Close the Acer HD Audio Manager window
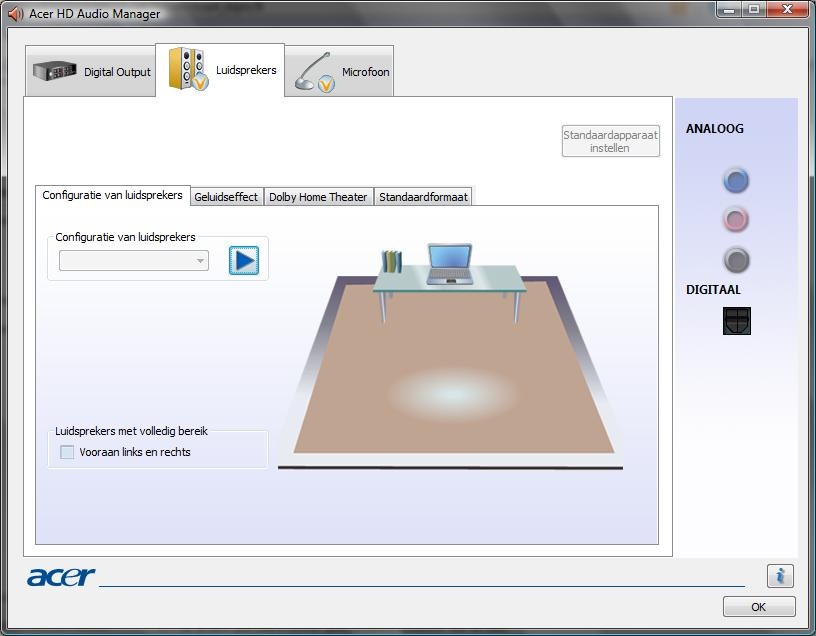Image resolution: width=816 pixels, height=636 pixels. tap(787, 9)
